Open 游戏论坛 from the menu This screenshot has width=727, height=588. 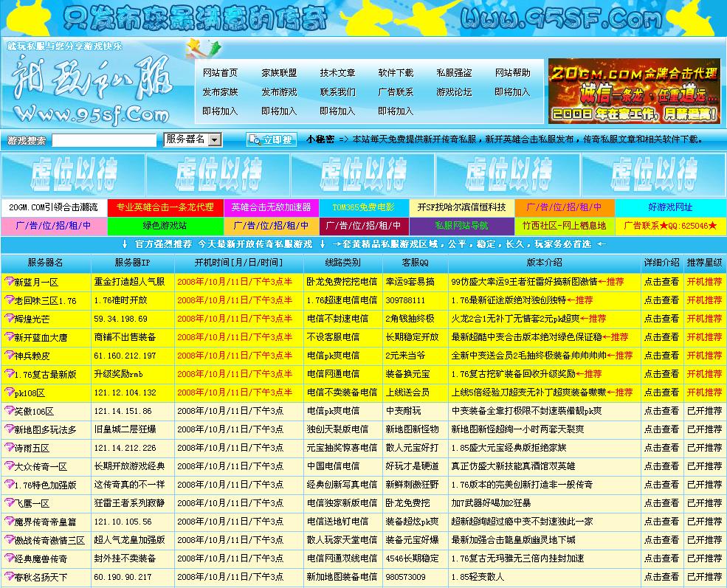point(455,94)
